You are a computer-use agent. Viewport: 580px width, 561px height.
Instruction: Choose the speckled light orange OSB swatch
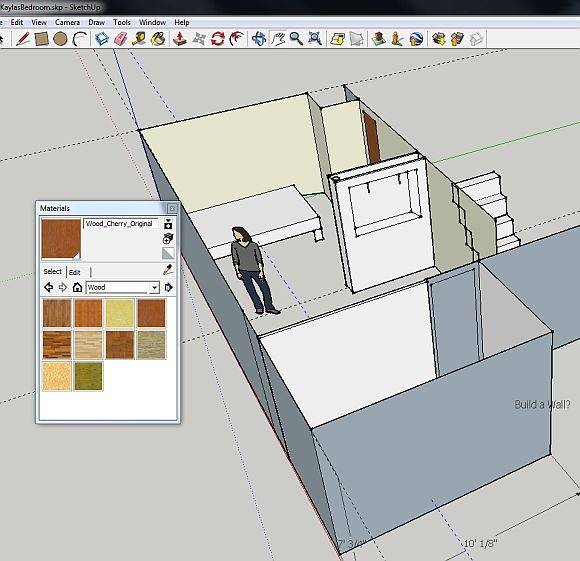point(57,376)
